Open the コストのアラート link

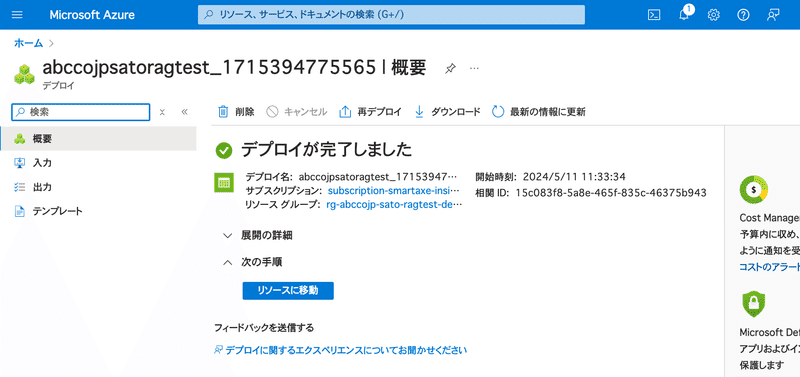769,266
